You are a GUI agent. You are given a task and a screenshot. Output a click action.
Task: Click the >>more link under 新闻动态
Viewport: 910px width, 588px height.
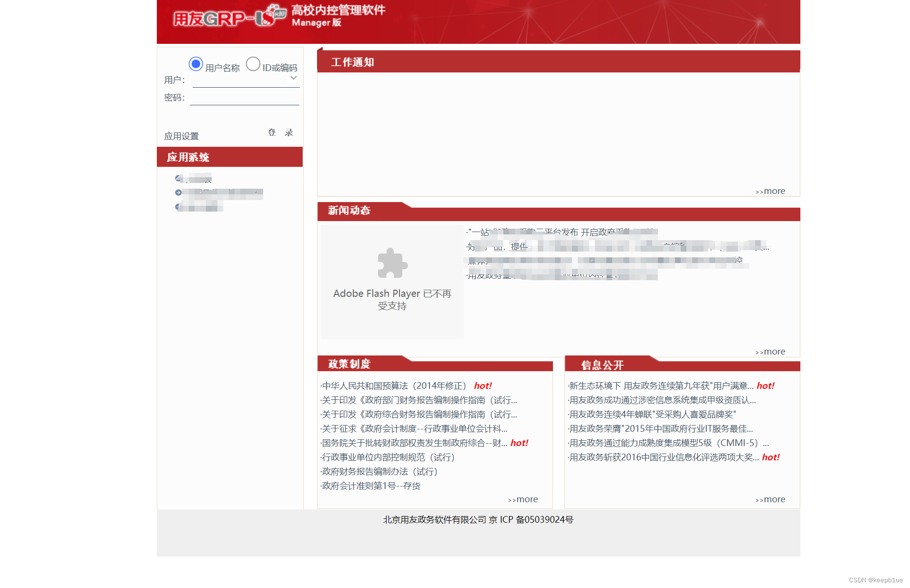point(770,352)
